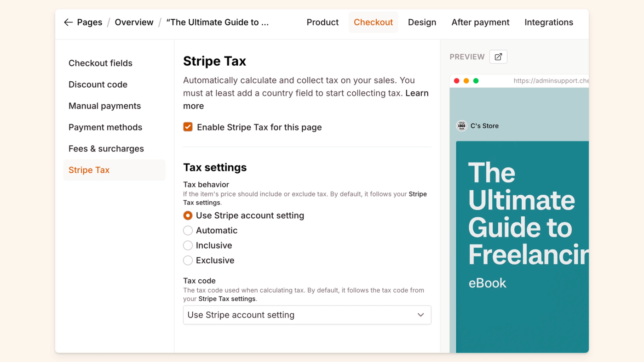Open the Tax code dropdown
Viewport: 644px width, 362px height.
click(307, 315)
